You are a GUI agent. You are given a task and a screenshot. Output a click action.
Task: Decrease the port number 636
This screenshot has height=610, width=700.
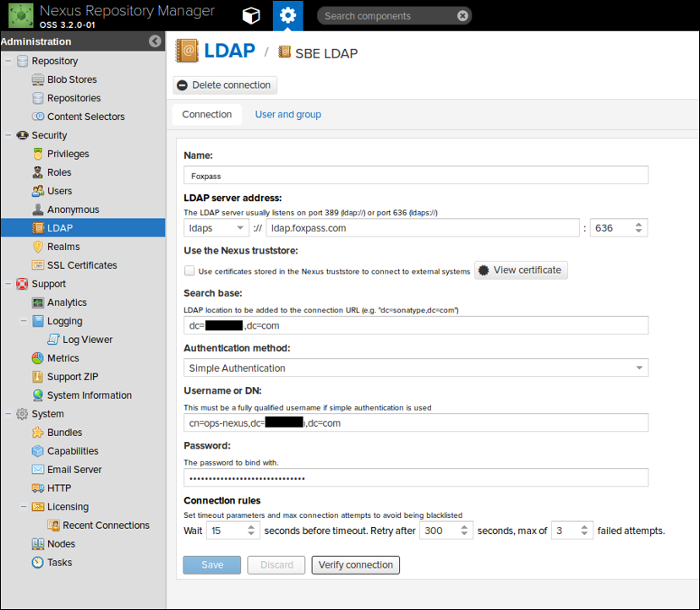638,231
